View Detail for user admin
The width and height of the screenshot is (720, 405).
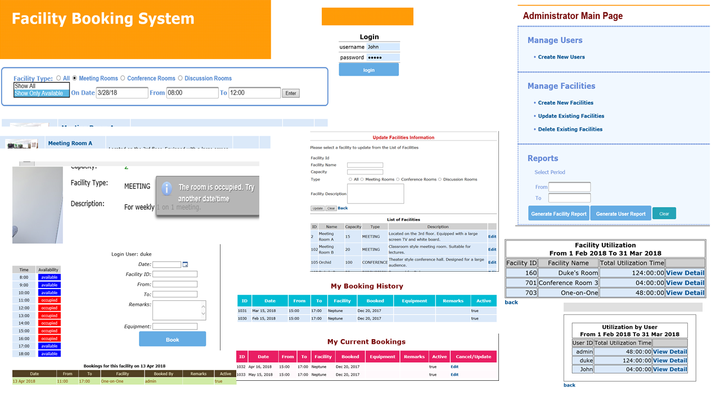[670, 352]
